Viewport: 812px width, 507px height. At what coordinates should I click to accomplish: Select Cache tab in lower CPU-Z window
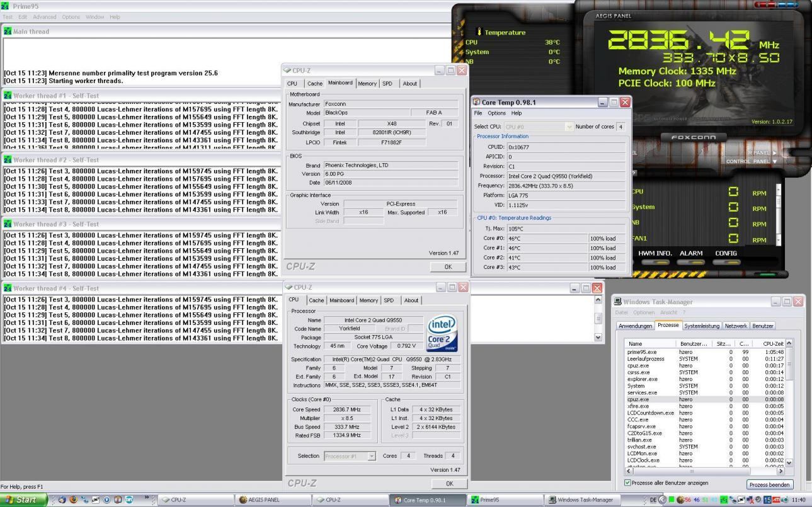pos(316,300)
